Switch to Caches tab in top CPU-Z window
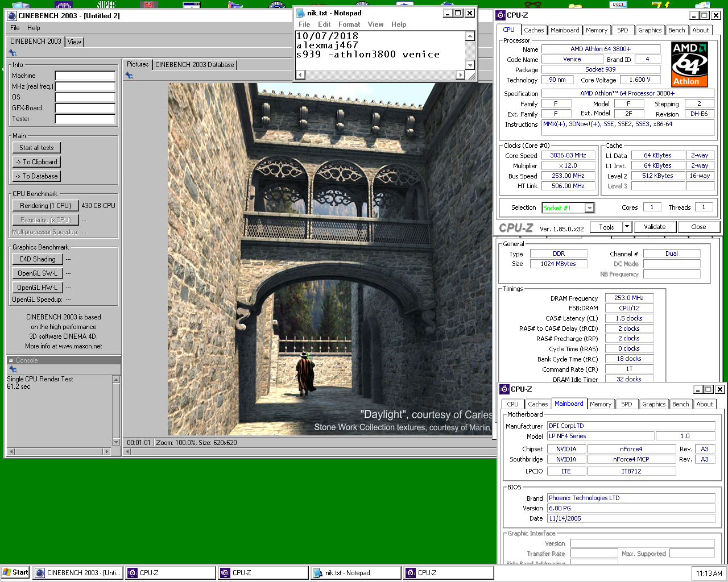This screenshot has width=728, height=582. point(534,30)
